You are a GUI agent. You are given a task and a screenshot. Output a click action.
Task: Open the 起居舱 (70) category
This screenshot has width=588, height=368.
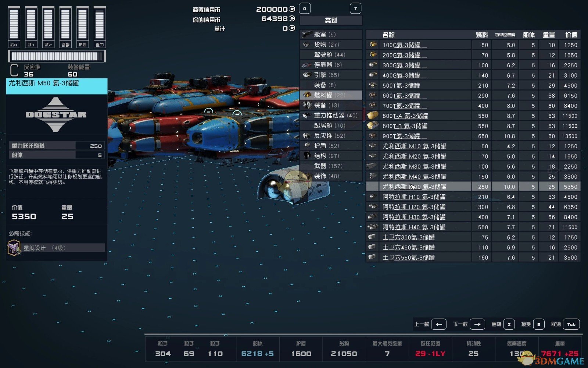point(331,125)
